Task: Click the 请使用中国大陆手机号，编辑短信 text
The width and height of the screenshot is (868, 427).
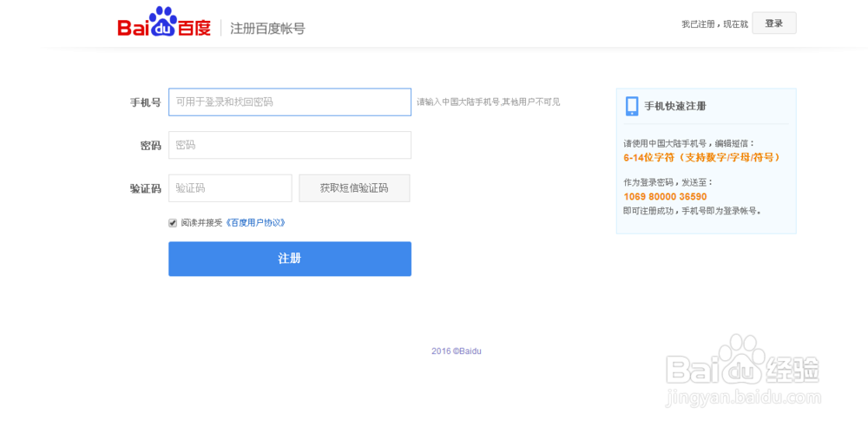Action: click(688, 143)
